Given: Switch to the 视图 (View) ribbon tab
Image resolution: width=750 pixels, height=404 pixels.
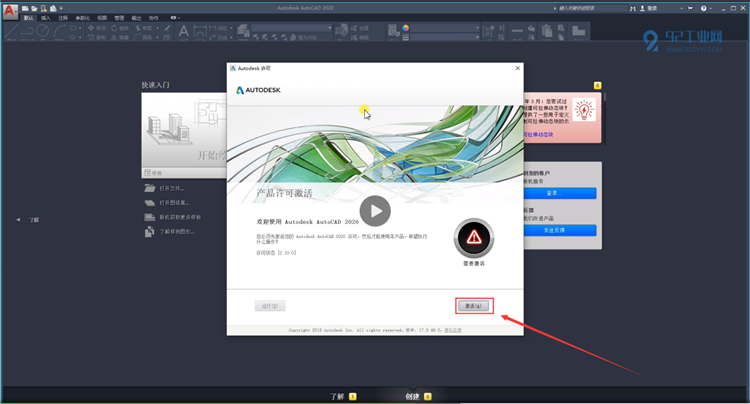Looking at the screenshot, I should point(102,18).
